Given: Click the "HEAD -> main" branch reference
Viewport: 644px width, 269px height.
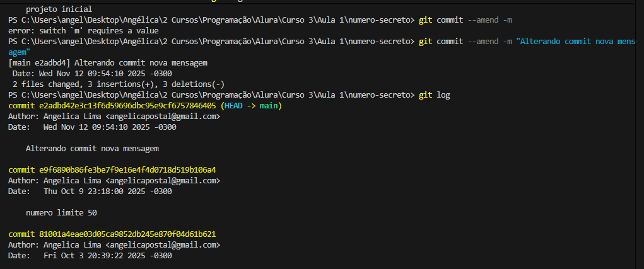Looking at the screenshot, I should (x=251, y=106).
